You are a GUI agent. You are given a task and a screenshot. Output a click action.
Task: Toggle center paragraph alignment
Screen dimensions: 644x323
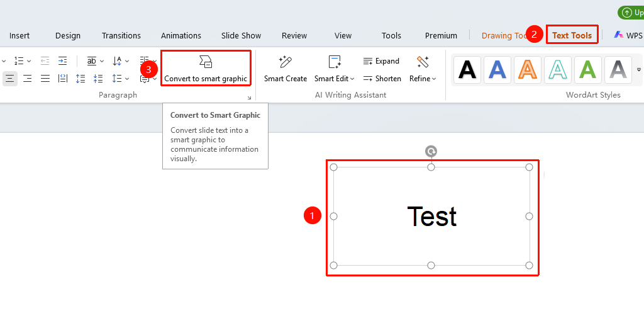tap(10, 78)
